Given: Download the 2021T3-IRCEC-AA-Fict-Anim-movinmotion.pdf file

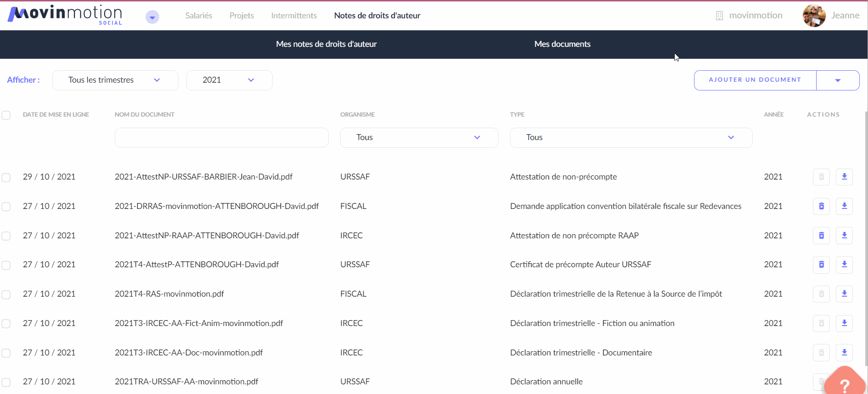Looking at the screenshot, I should [844, 323].
